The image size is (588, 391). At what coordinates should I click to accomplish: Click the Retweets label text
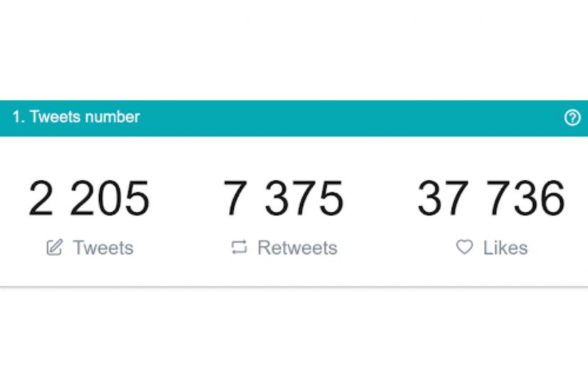tap(297, 248)
